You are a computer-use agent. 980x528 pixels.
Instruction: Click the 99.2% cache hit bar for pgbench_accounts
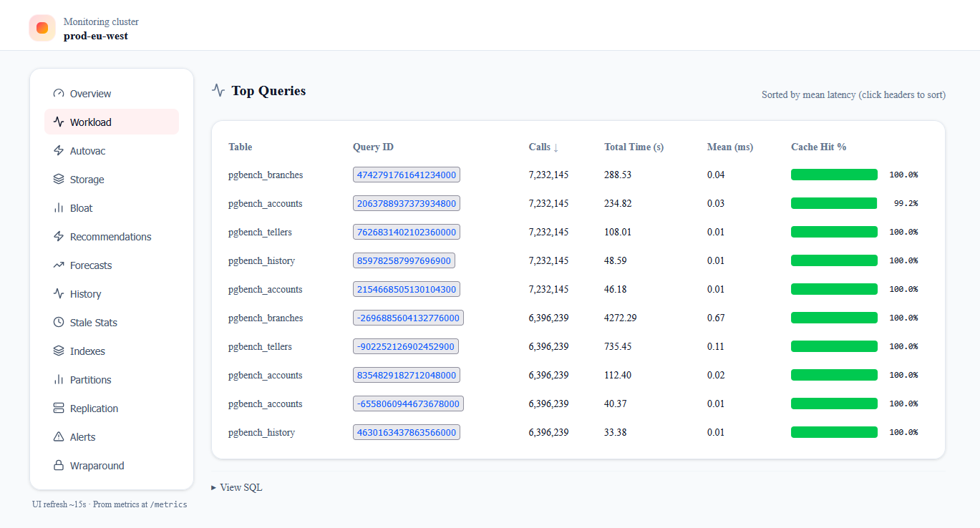(833, 202)
